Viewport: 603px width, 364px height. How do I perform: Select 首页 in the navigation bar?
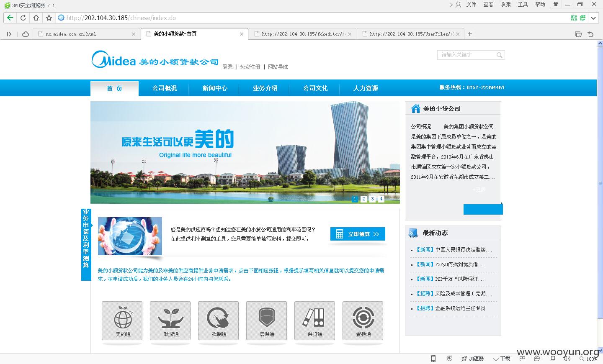click(114, 88)
